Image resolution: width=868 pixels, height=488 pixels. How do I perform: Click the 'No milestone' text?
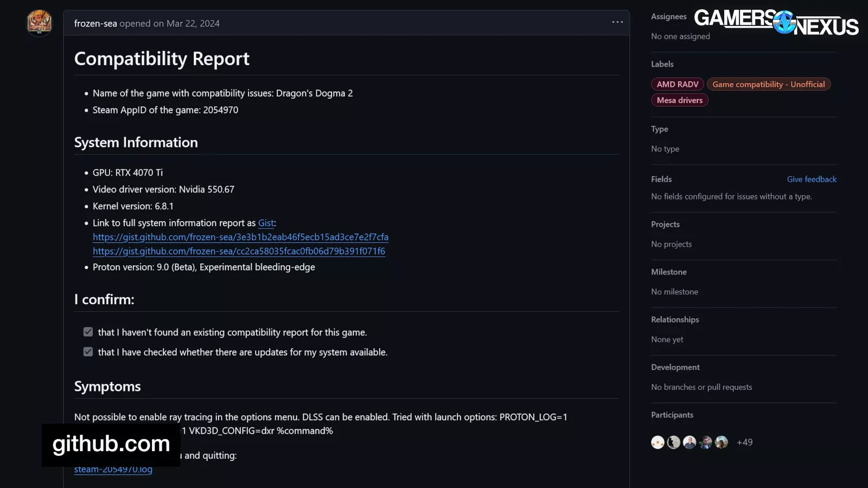click(x=674, y=292)
